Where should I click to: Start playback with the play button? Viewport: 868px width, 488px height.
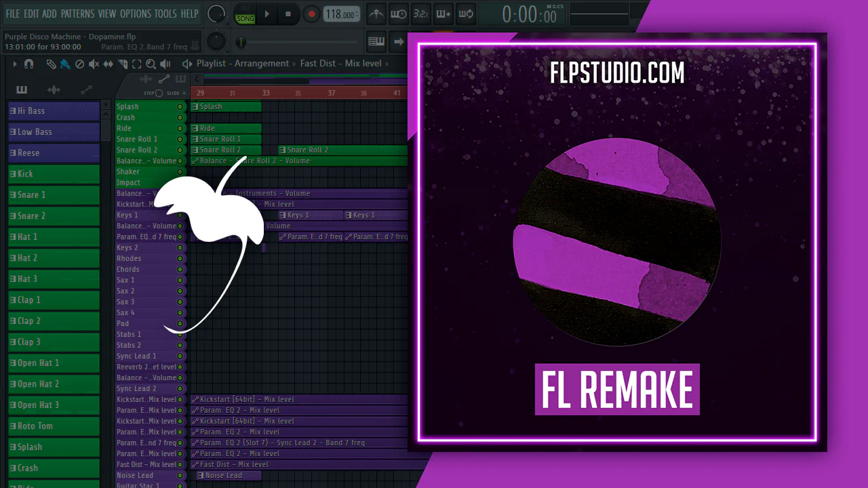coord(267,14)
